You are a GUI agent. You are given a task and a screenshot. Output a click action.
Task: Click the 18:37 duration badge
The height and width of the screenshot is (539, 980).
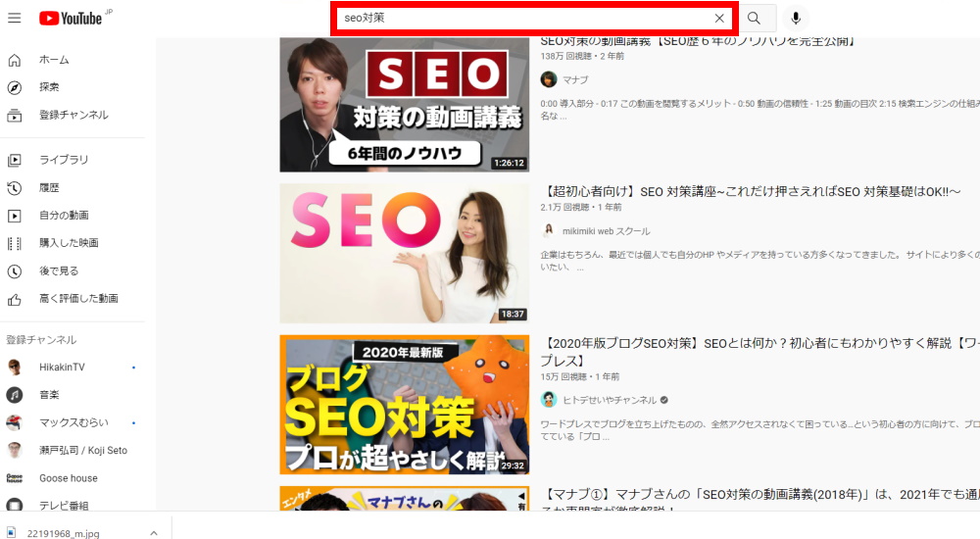513,315
